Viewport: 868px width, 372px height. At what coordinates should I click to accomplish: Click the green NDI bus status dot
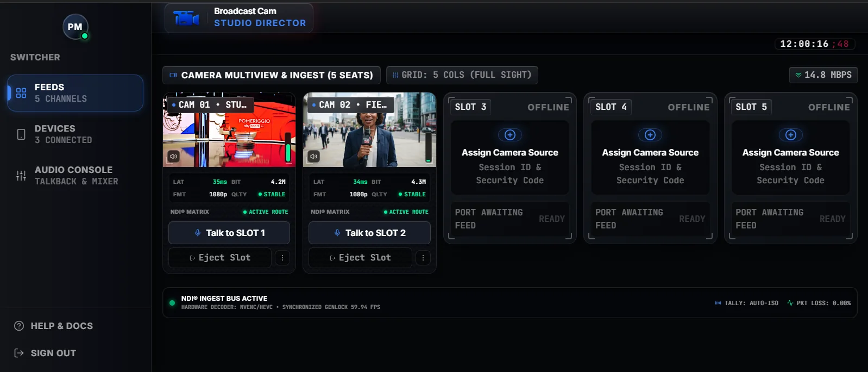coord(172,303)
